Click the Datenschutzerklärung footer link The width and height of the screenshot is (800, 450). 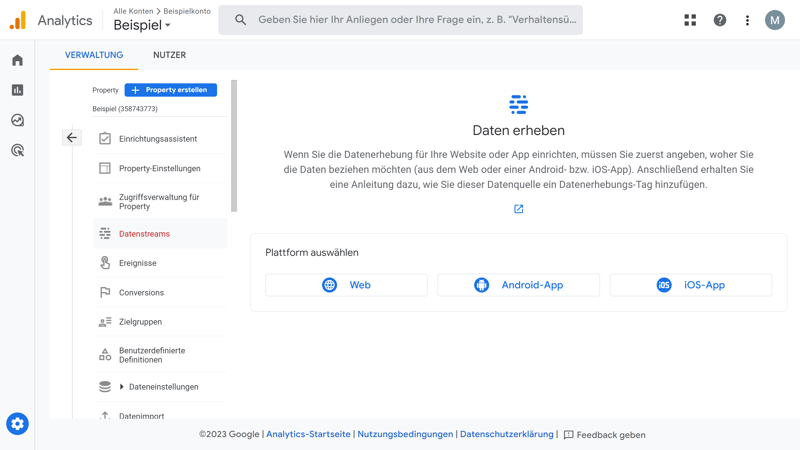point(506,434)
